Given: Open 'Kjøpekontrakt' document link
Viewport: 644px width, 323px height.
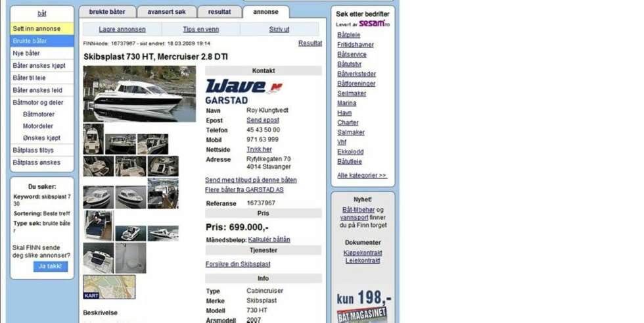Looking at the screenshot, I should click(x=363, y=253).
